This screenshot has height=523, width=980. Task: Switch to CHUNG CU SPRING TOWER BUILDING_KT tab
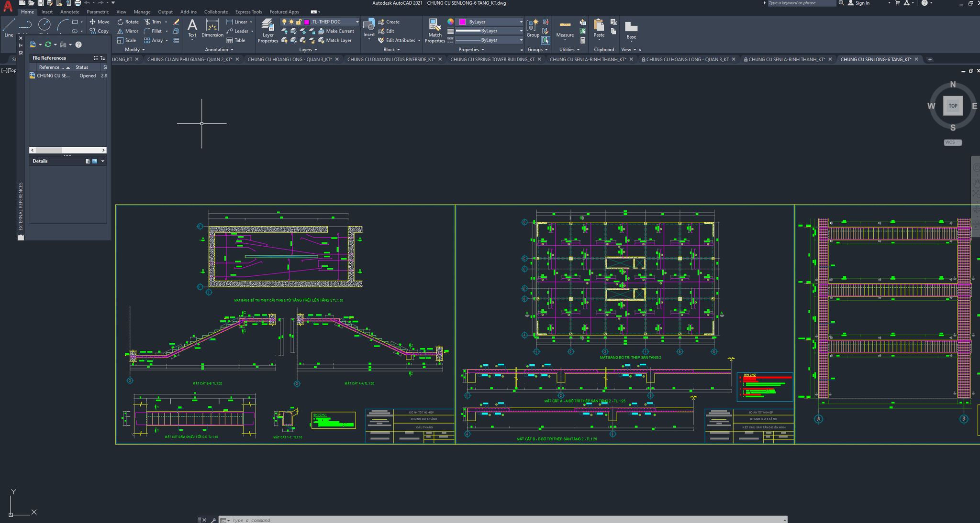[492, 60]
